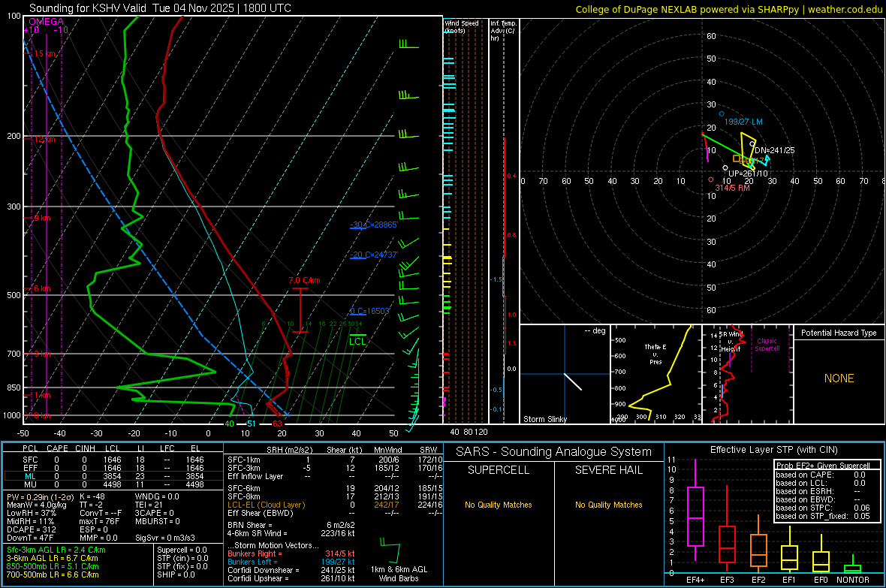Select the SFC-1km shear row label
The width and height of the screenshot is (886, 588).
click(x=244, y=460)
